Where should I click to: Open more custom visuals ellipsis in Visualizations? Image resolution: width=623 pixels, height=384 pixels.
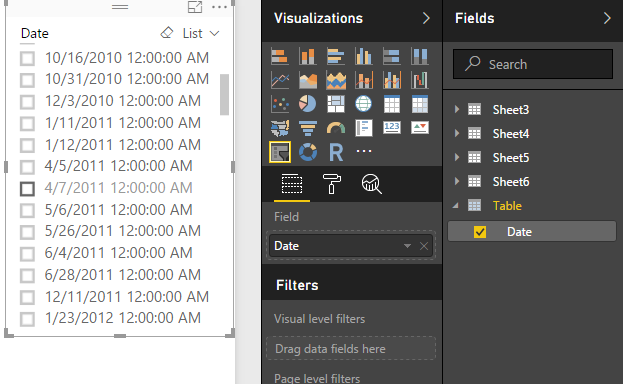[364, 151]
